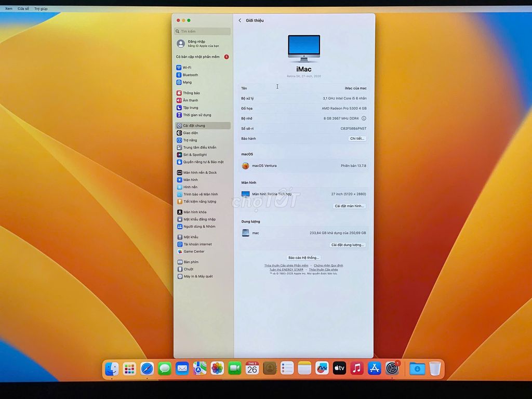This screenshot has height=399, width=532.
Task: Click the Tìm kiếm search field
Action: click(x=203, y=31)
